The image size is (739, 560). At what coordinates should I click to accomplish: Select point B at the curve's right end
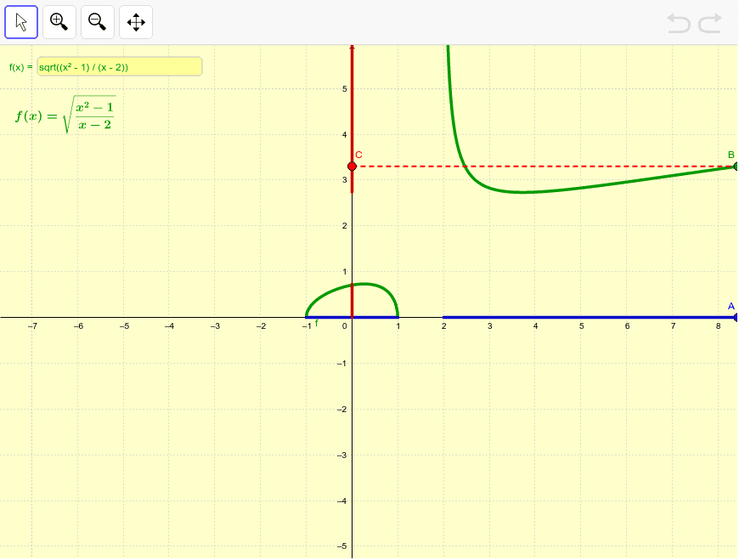[x=736, y=167]
